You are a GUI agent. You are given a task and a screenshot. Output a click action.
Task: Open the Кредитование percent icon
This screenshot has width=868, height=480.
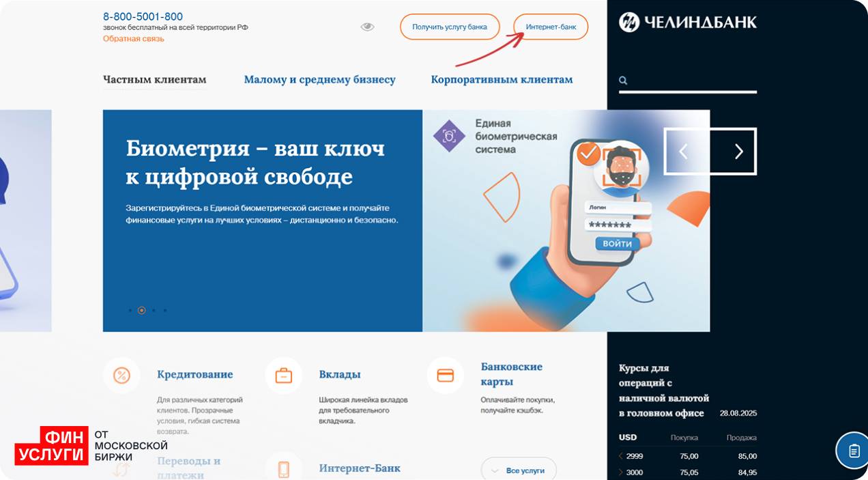(x=121, y=375)
